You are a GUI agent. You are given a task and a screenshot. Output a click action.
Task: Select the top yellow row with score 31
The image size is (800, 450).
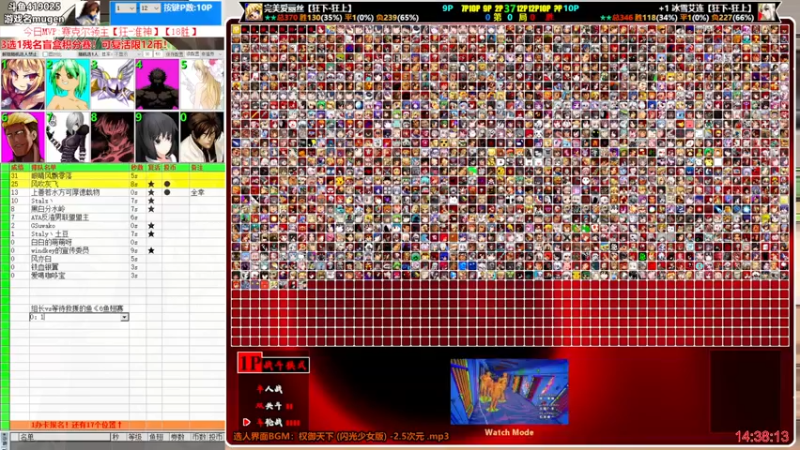(117, 176)
